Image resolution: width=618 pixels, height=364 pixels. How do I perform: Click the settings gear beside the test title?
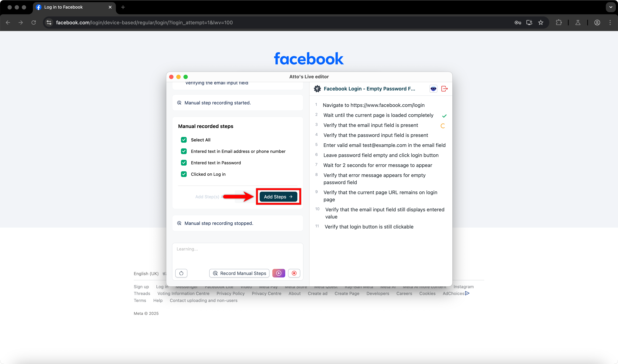[317, 89]
